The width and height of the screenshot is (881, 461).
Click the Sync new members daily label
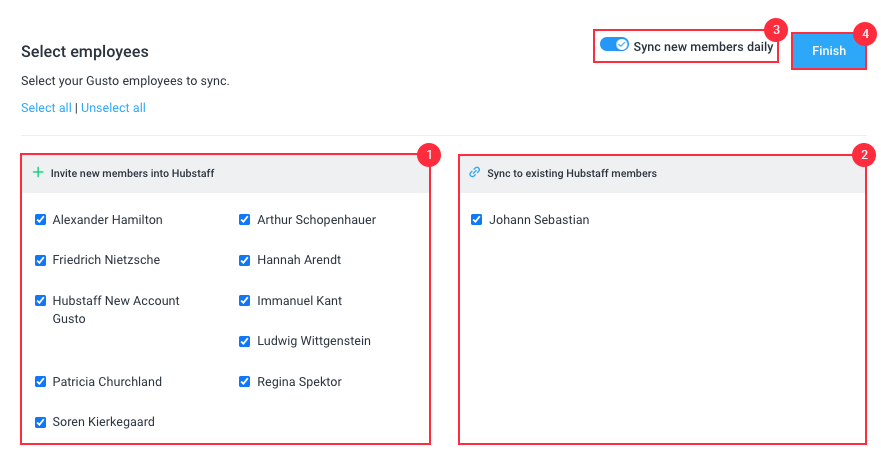(703, 47)
